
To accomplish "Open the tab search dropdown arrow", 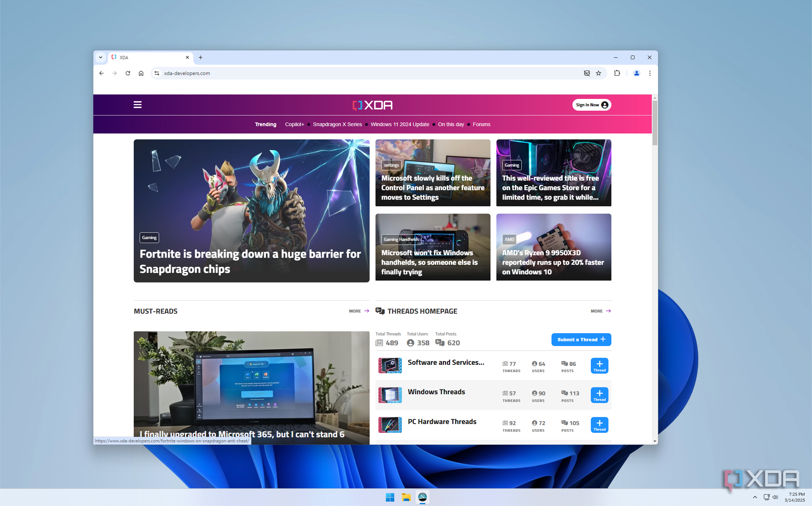I will 100,57.
